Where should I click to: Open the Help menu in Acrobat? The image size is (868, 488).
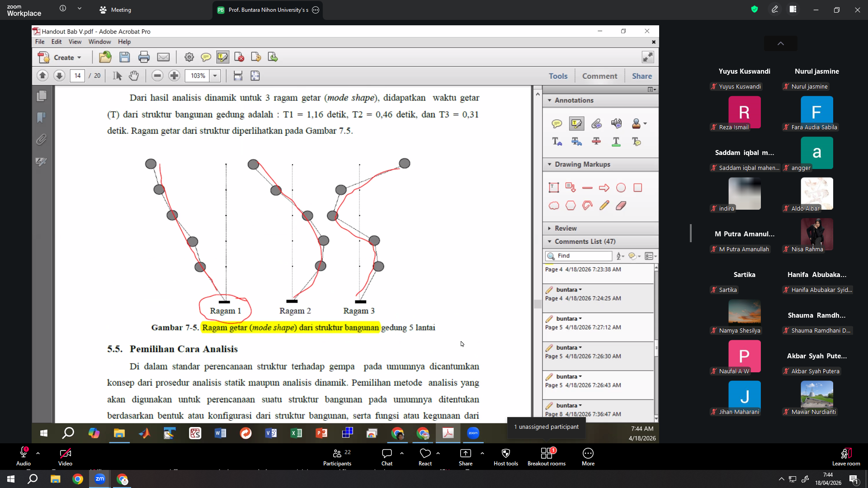coord(124,42)
